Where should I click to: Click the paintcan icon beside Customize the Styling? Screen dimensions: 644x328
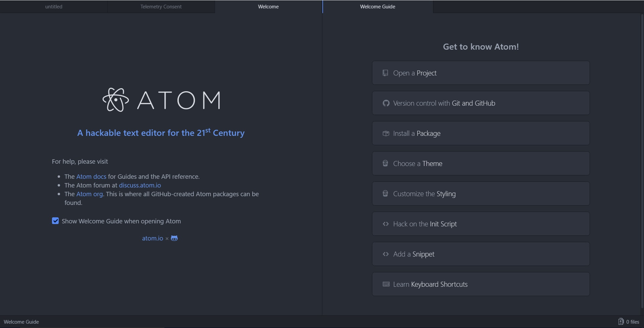385,194
